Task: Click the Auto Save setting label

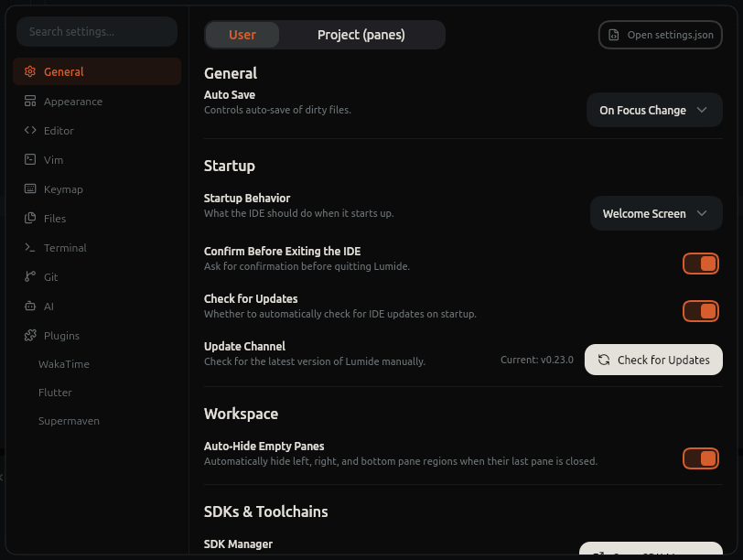Action: point(230,95)
